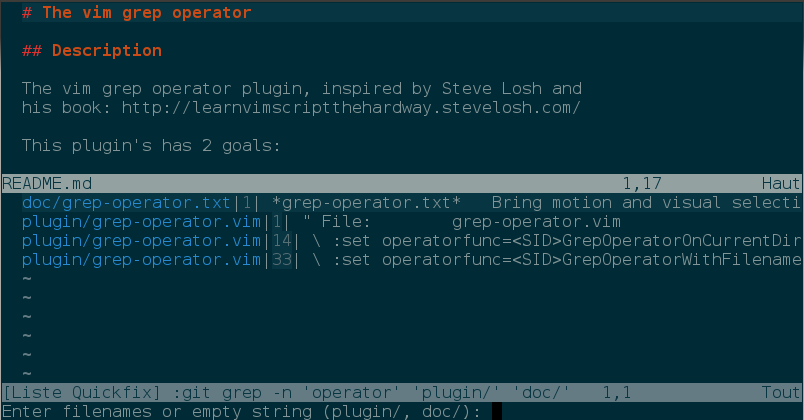
Task: Click 'This plugin's has 2 goals:' line
Action: point(151,146)
